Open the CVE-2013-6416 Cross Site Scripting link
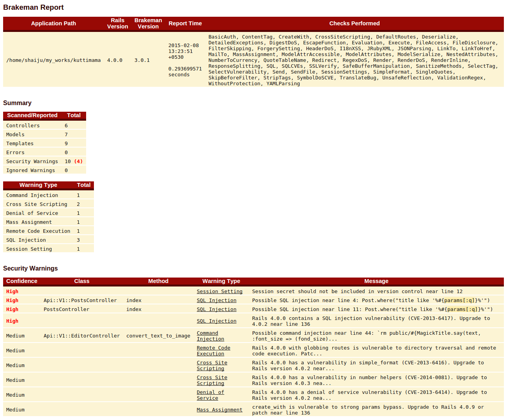Viewport: 507px width, 420px height. 212,365
